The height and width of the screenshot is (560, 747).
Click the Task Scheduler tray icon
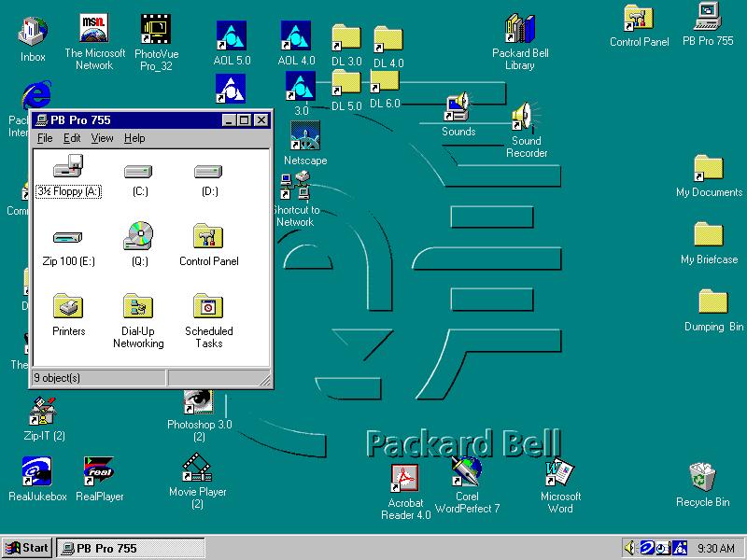pyautogui.click(x=663, y=548)
